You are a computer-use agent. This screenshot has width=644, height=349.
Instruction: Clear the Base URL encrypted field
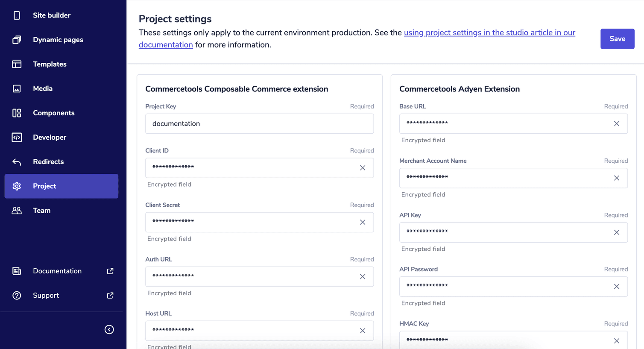(x=617, y=123)
